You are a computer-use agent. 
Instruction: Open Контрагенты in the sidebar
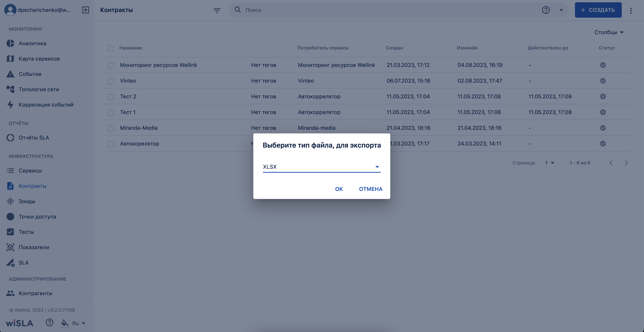(35, 293)
